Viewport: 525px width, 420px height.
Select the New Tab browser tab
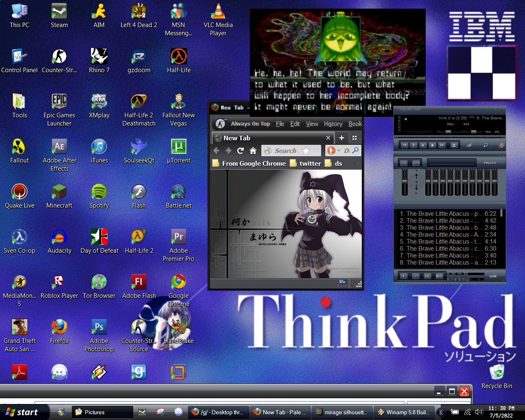(x=272, y=138)
